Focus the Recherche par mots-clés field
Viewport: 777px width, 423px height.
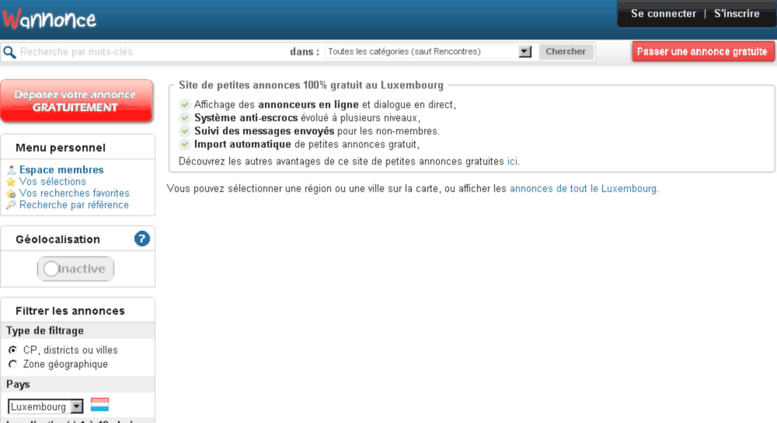click(151, 52)
